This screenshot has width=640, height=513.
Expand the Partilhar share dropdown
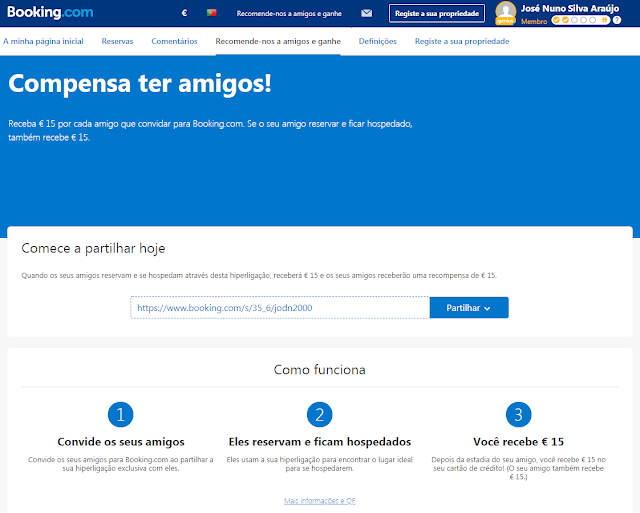(x=469, y=308)
